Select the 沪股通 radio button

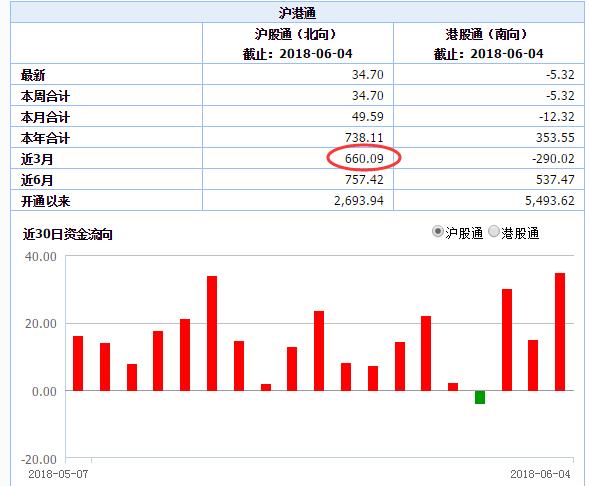pos(438,232)
